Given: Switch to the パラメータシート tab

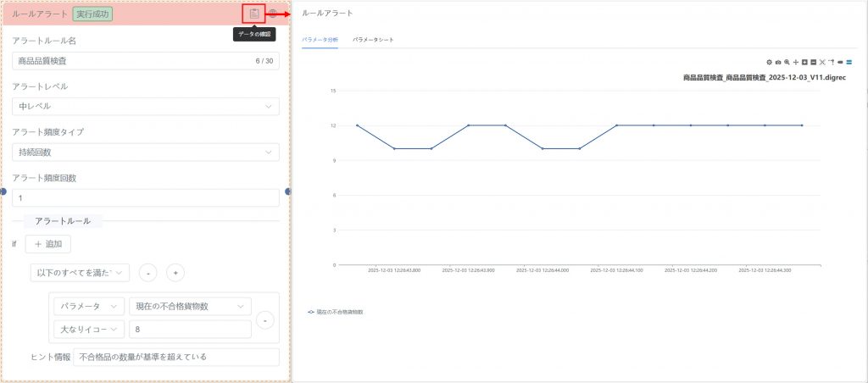Looking at the screenshot, I should (x=373, y=40).
